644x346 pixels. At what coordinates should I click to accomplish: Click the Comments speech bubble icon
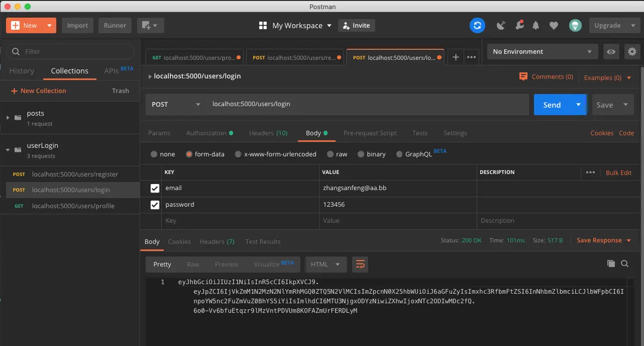(x=523, y=76)
